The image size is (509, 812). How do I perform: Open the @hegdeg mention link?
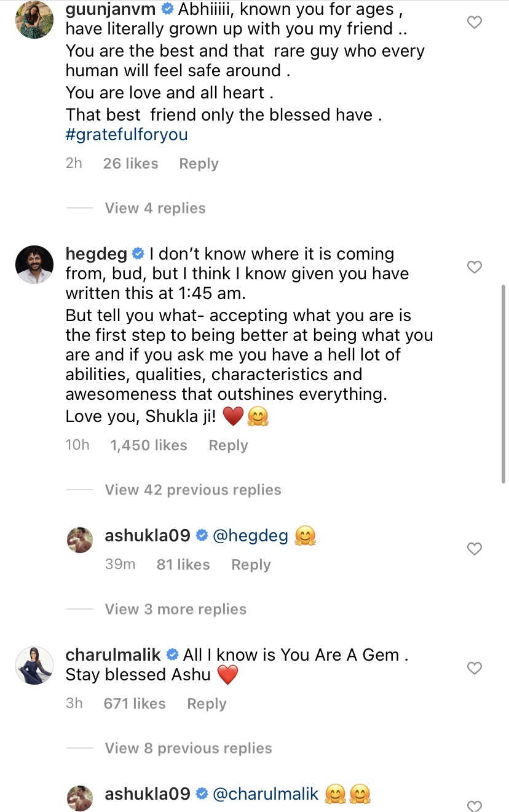click(x=250, y=536)
